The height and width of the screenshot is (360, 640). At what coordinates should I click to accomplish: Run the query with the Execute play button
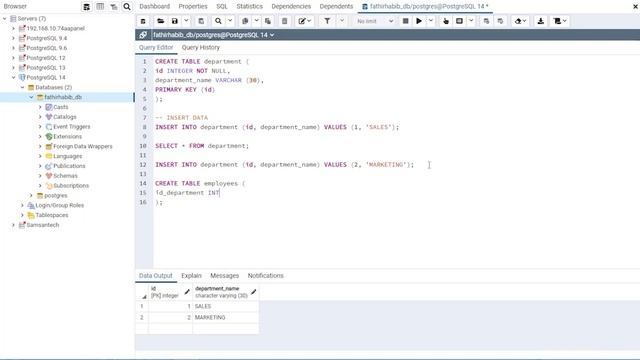(419, 21)
